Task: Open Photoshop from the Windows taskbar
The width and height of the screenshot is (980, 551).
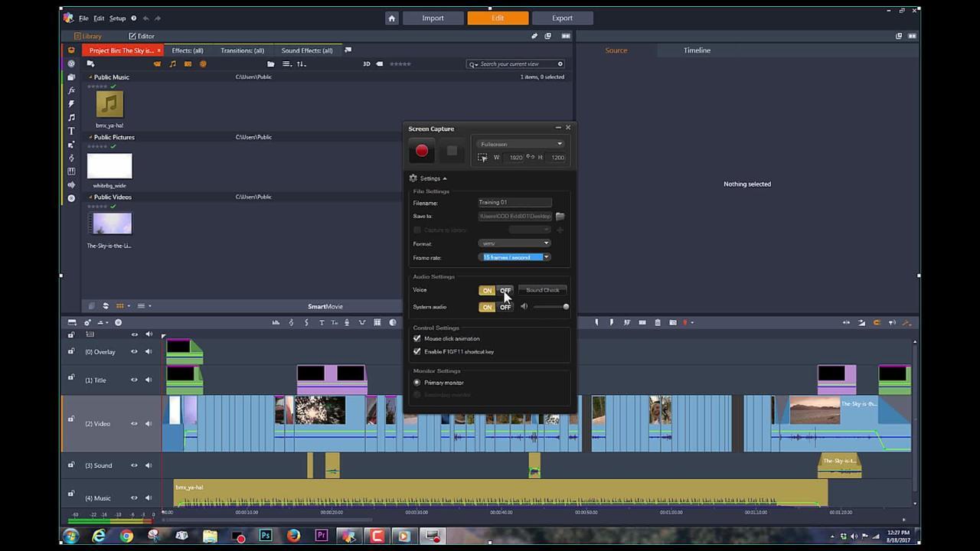Action: (266, 536)
